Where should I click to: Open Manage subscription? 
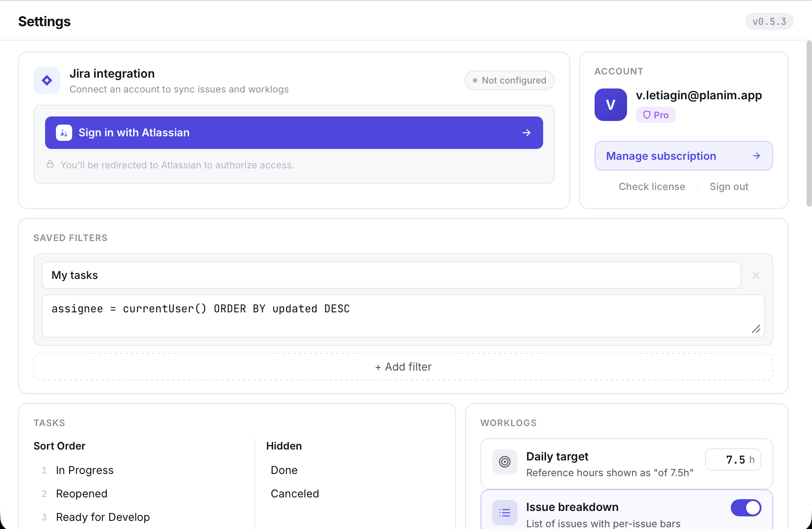[x=684, y=156]
